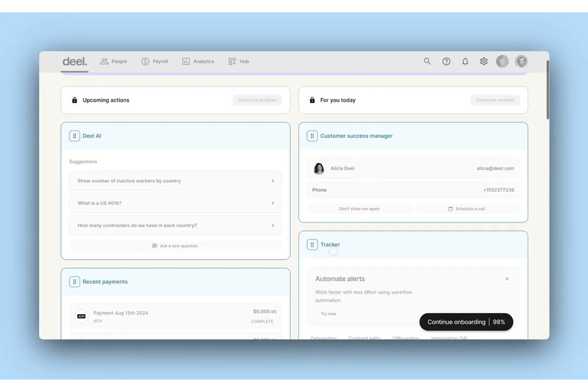Click the Alicia Deel name
The image size is (588, 392).
click(342, 168)
